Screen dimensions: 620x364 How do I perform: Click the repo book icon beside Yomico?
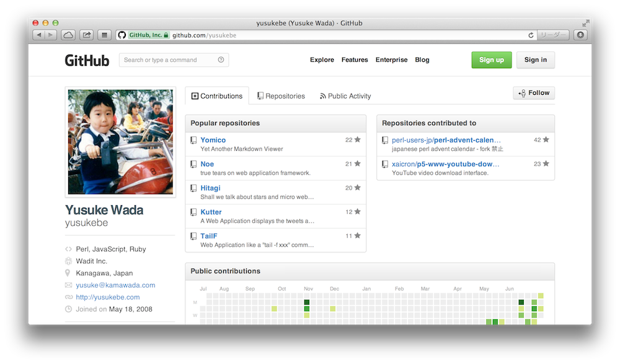tap(193, 140)
